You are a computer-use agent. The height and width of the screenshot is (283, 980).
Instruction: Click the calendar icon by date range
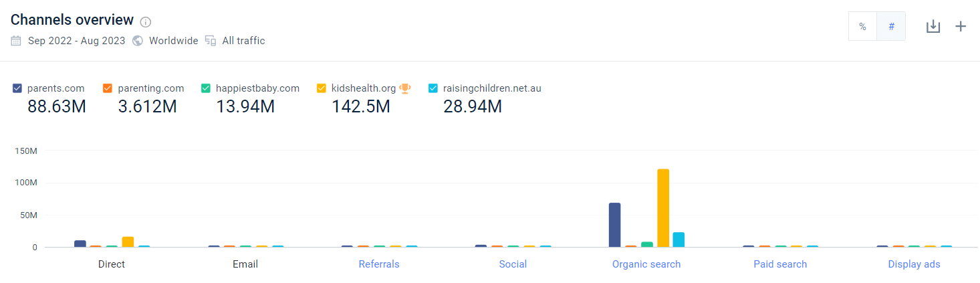coord(16,41)
